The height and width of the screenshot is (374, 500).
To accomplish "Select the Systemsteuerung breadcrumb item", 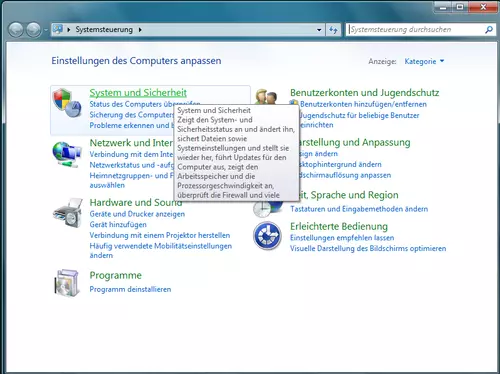I will (x=104, y=30).
